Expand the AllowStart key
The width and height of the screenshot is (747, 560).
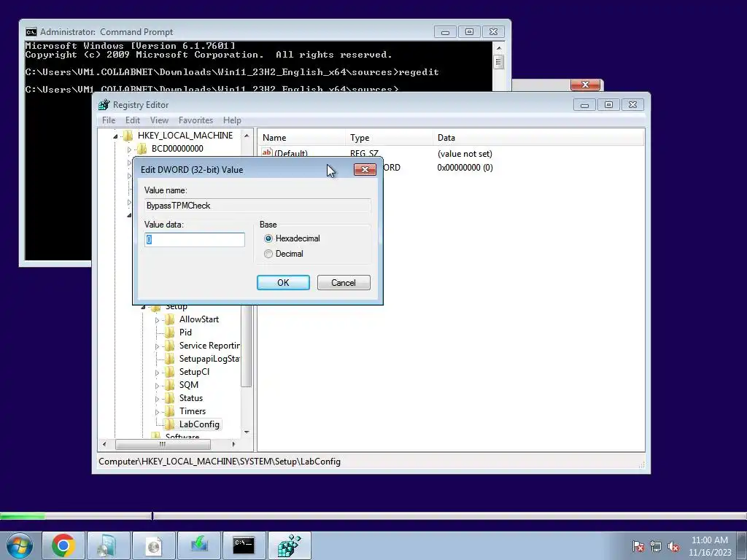coord(157,321)
